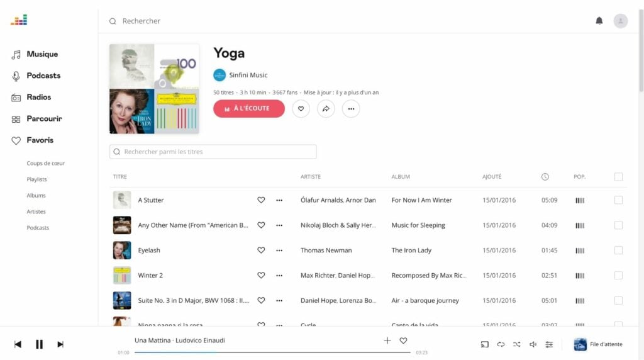Sort tracks by TITRE column
644x360 pixels.
coord(120,177)
